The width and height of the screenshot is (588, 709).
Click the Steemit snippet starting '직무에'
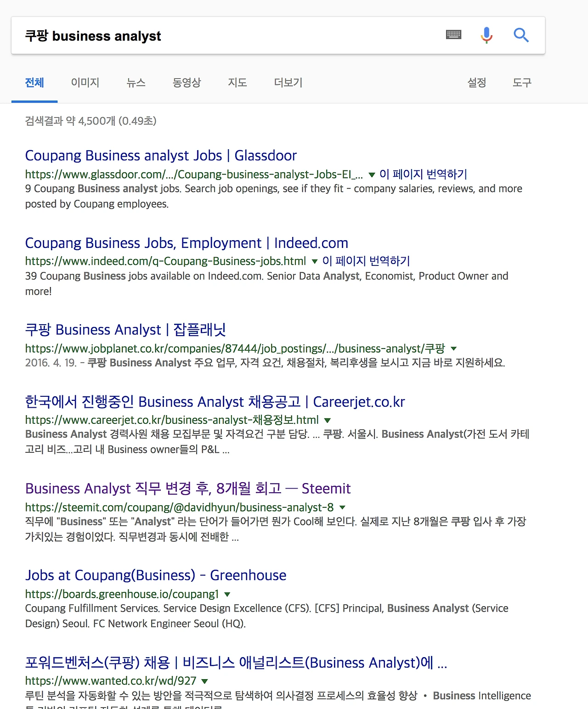click(276, 529)
